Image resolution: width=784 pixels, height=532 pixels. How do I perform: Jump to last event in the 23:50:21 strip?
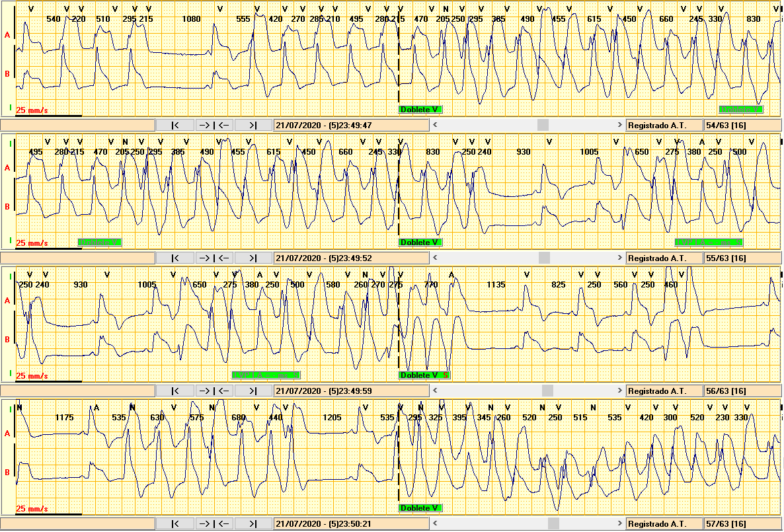point(254,523)
